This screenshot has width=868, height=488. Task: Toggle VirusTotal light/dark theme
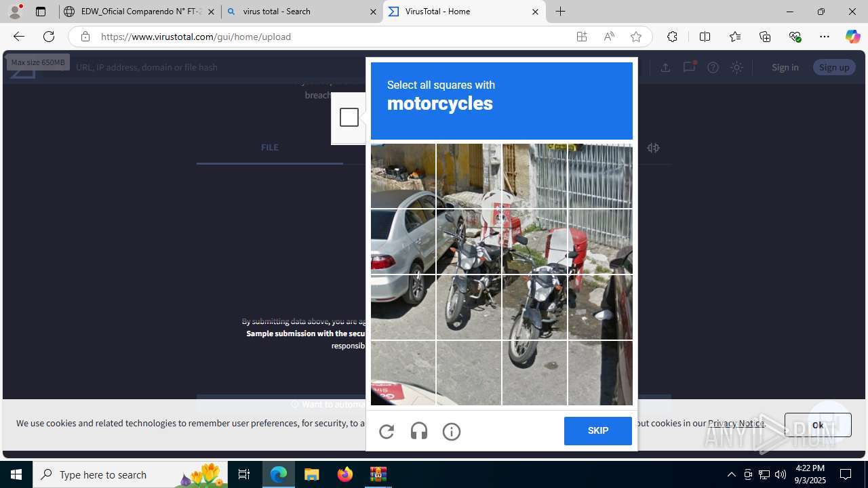pyautogui.click(x=737, y=67)
